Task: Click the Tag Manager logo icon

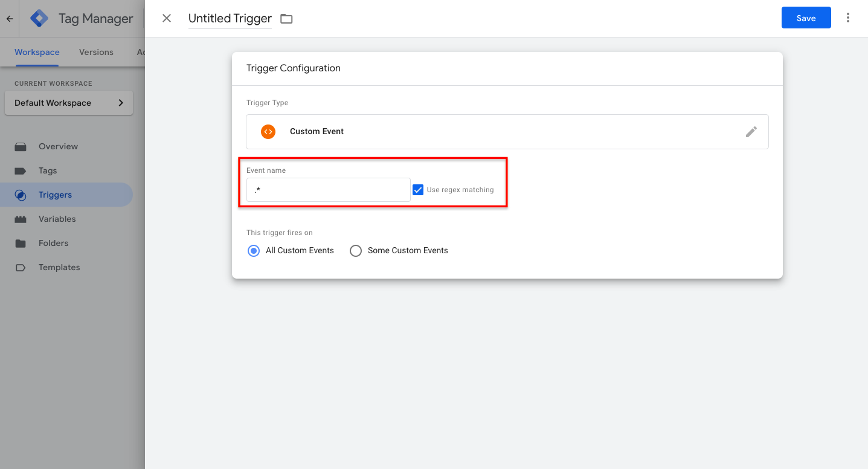Action: (39, 19)
